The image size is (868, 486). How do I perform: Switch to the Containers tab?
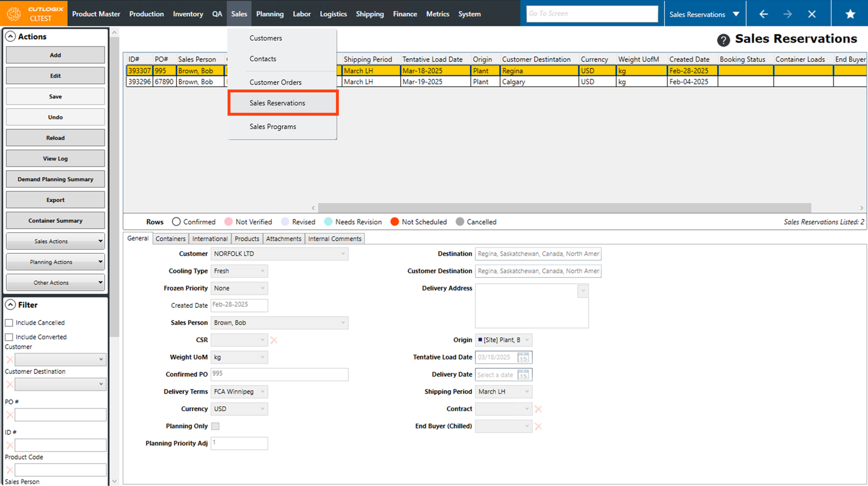tap(170, 239)
